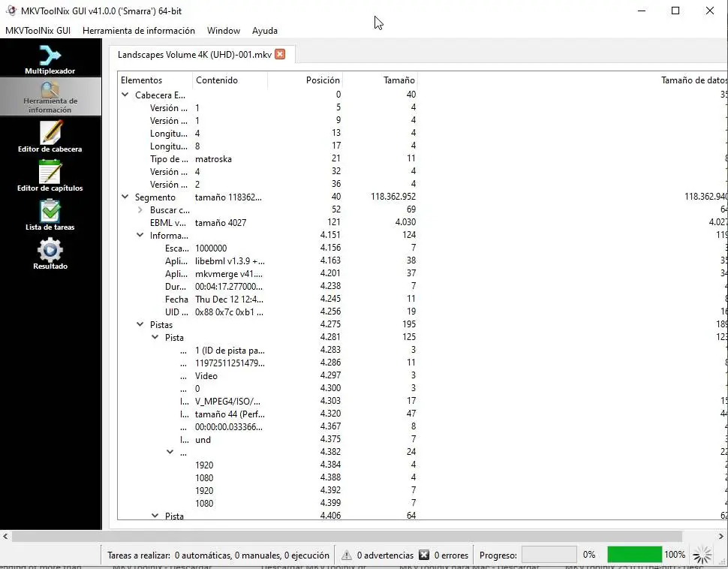Click the left scrollbar arrow
This screenshot has width=728, height=569.
[x=5, y=537]
